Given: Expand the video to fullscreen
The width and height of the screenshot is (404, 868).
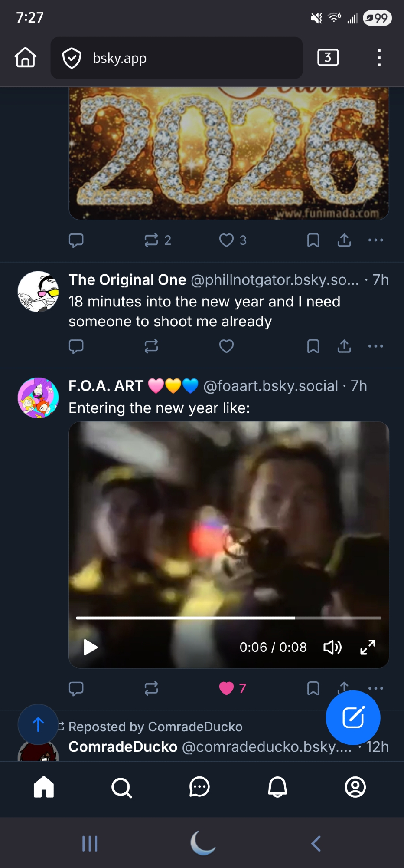Looking at the screenshot, I should click(x=368, y=647).
